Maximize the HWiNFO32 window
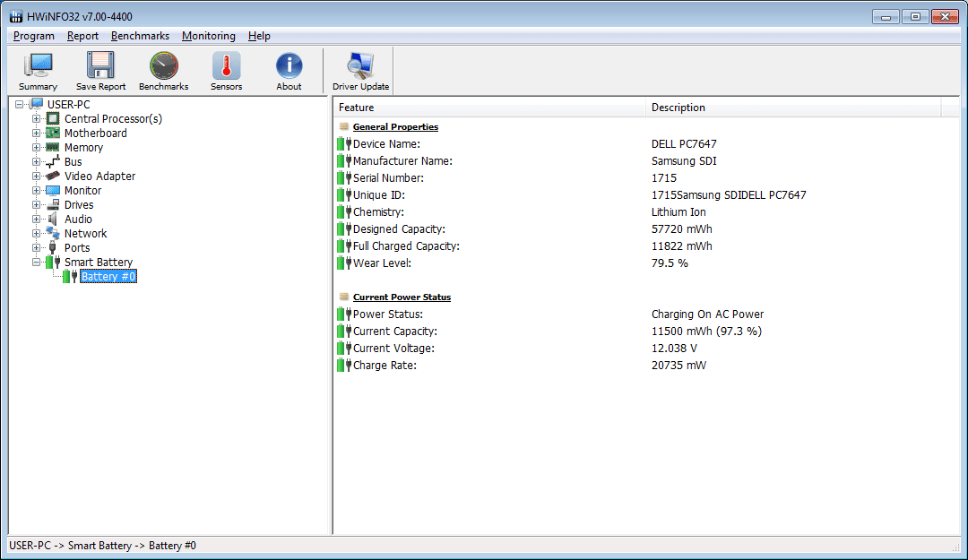This screenshot has width=968, height=560. coord(915,17)
